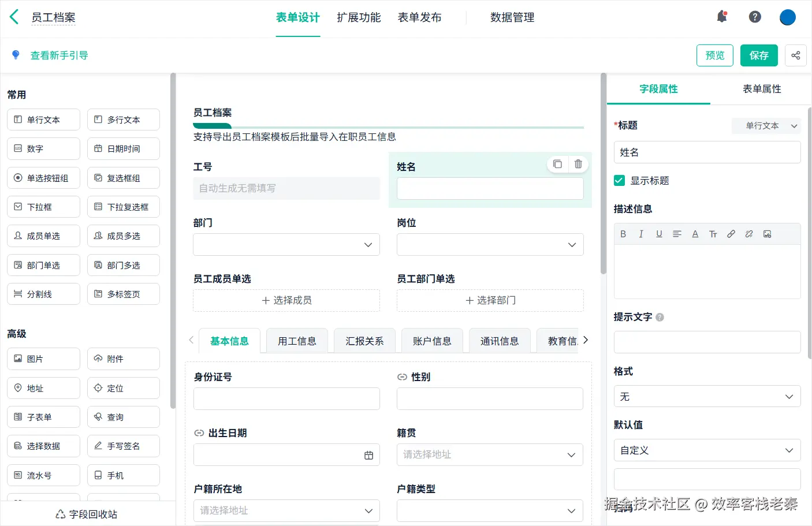Switch to the 数据管理 tab
This screenshot has height=526, width=812.
(x=512, y=17)
